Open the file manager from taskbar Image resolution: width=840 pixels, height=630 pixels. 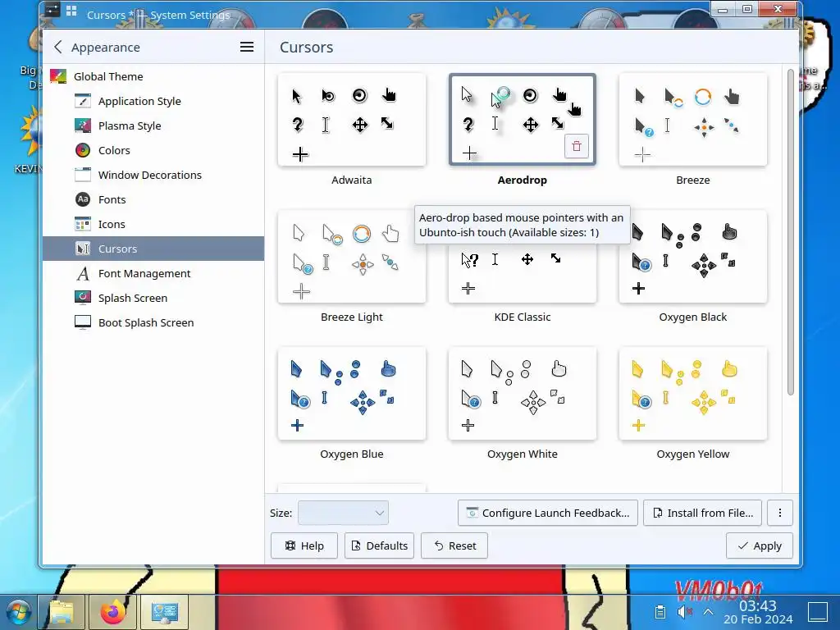click(x=61, y=612)
